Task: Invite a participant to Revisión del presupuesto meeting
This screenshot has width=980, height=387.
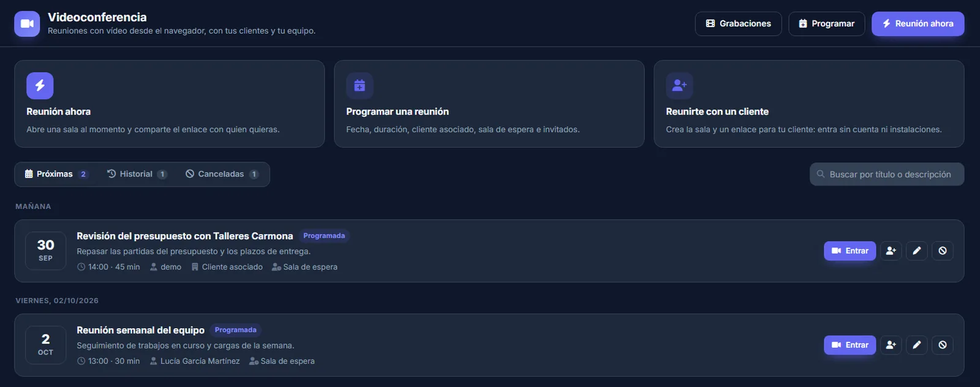Action: pyautogui.click(x=891, y=250)
